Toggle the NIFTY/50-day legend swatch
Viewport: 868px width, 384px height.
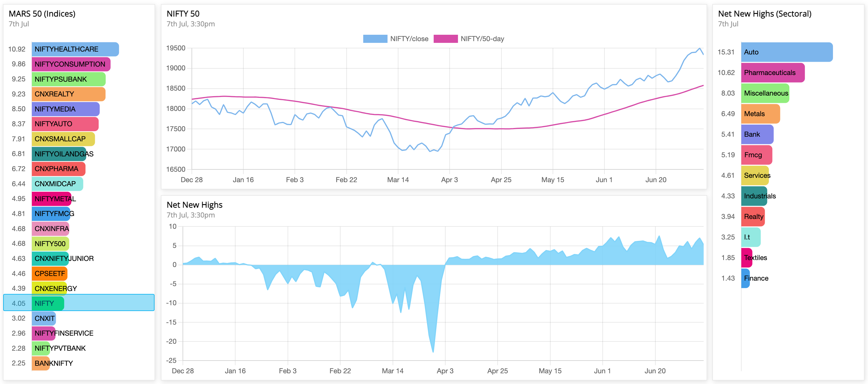(446, 39)
